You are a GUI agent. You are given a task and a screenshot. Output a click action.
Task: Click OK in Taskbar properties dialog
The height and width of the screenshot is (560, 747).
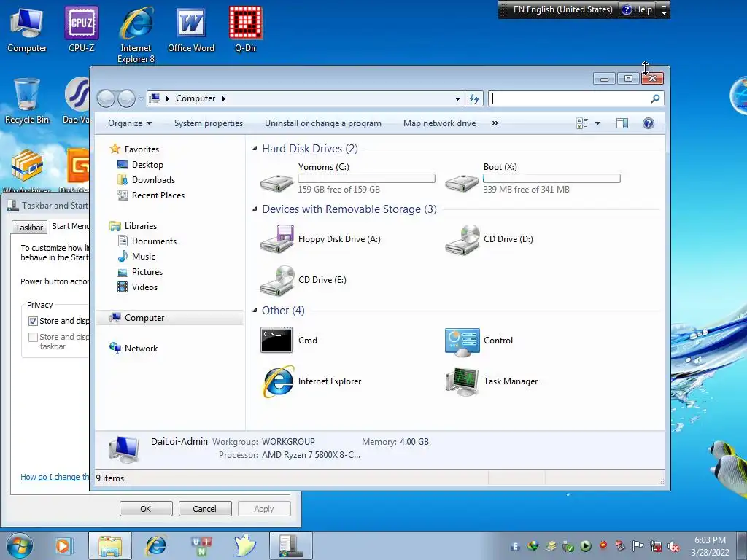tap(146, 509)
